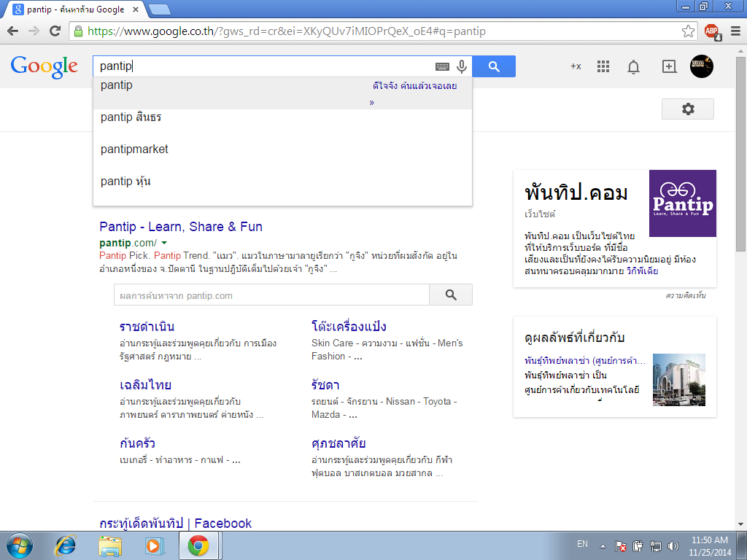Open the ก้นครัว sitelink
The height and width of the screenshot is (560, 747).
coord(137,443)
